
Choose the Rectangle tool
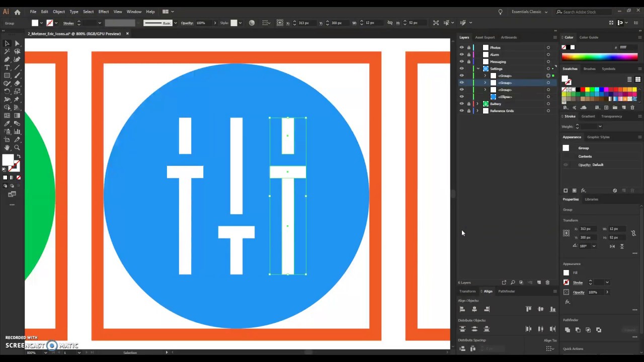click(x=7, y=75)
